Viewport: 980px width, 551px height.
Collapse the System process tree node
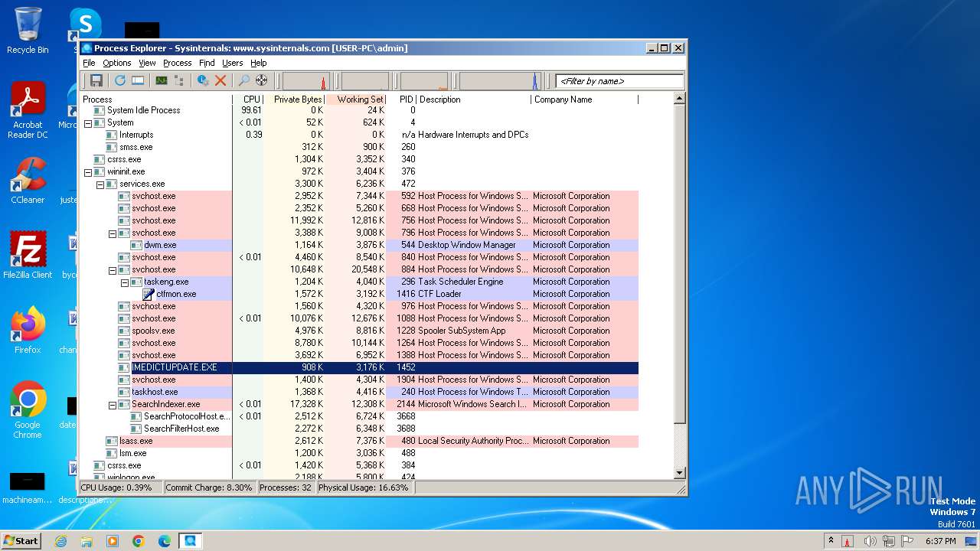(x=87, y=122)
